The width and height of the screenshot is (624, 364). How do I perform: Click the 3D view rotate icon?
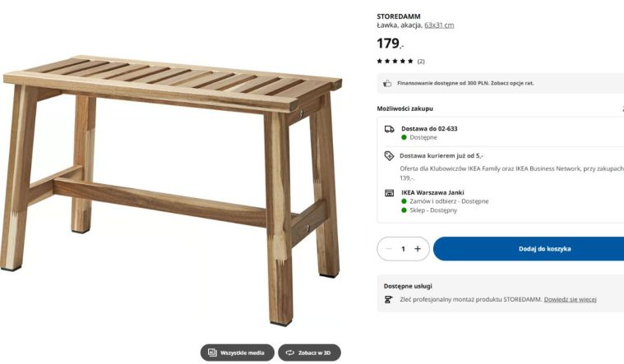coord(289,352)
